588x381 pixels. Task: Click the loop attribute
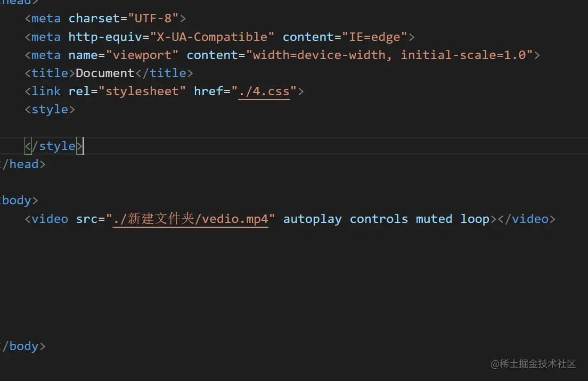[475, 219]
